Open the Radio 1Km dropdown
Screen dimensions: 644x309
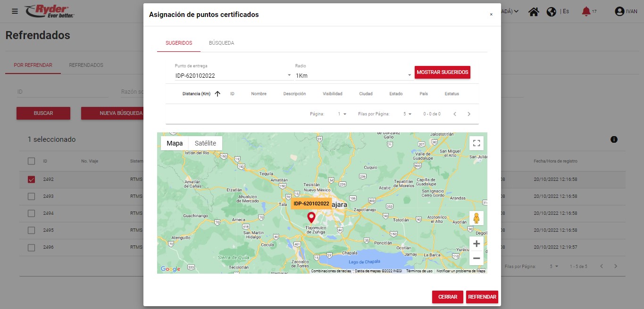(353, 75)
